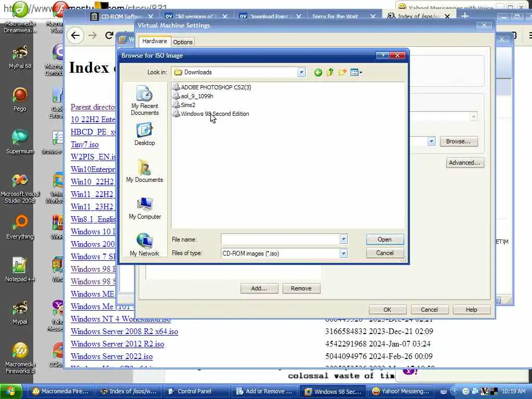Open My Recent Documents in the sidebar
The width and height of the screenshot is (532, 399).
click(144, 101)
